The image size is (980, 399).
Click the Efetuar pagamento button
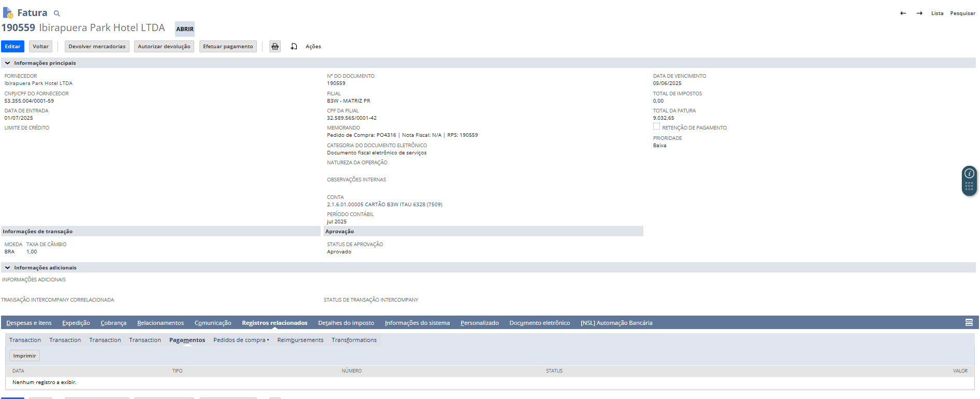tap(228, 47)
